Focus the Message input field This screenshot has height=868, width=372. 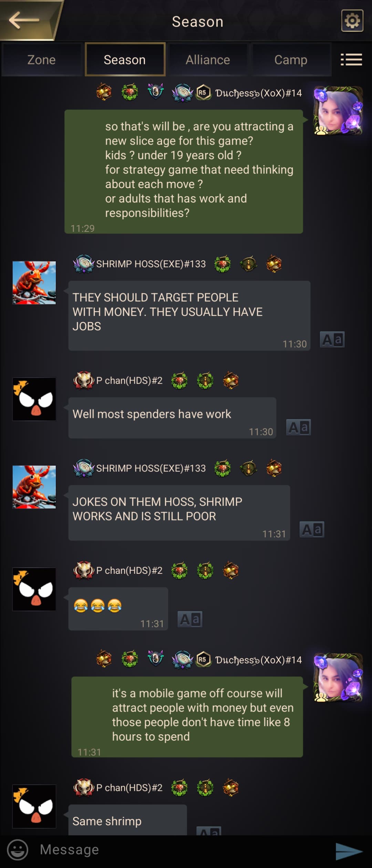(x=179, y=850)
